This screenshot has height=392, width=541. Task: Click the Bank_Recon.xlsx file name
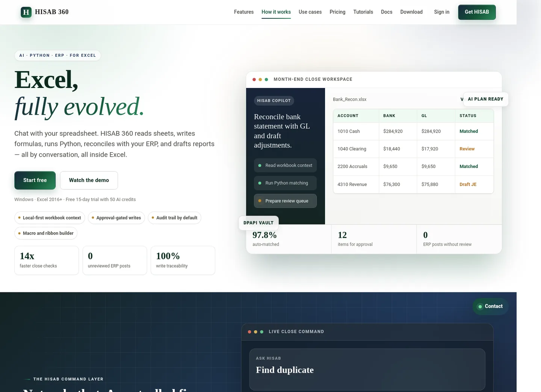pos(349,99)
